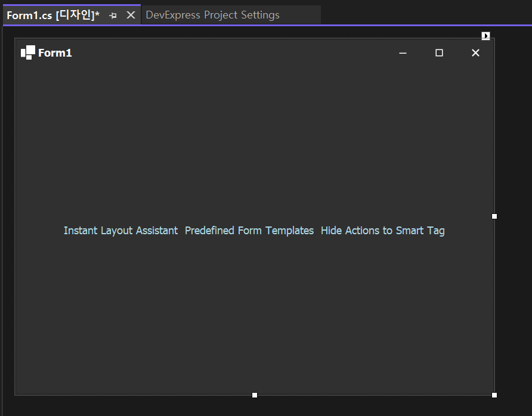Close the Form1.cs design tab
The height and width of the screenshot is (416, 532).
point(131,15)
